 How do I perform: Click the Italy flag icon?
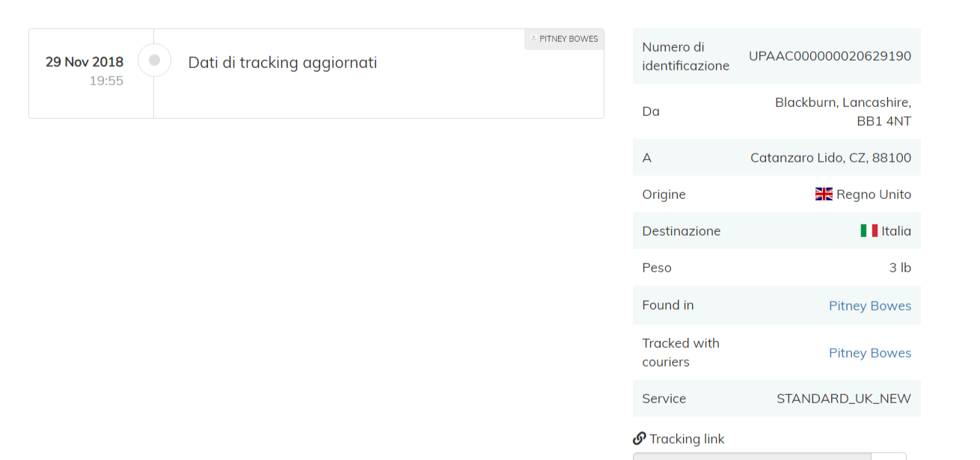click(x=869, y=231)
